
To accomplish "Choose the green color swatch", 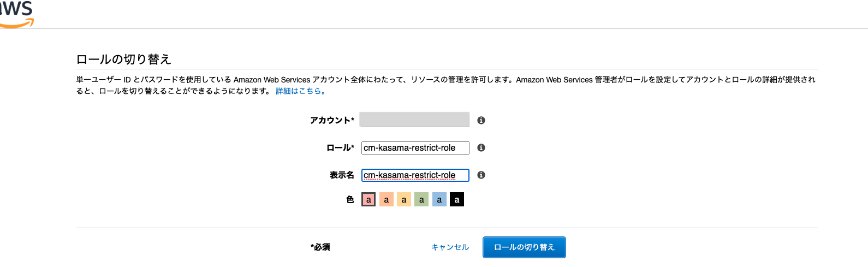I will coord(421,200).
